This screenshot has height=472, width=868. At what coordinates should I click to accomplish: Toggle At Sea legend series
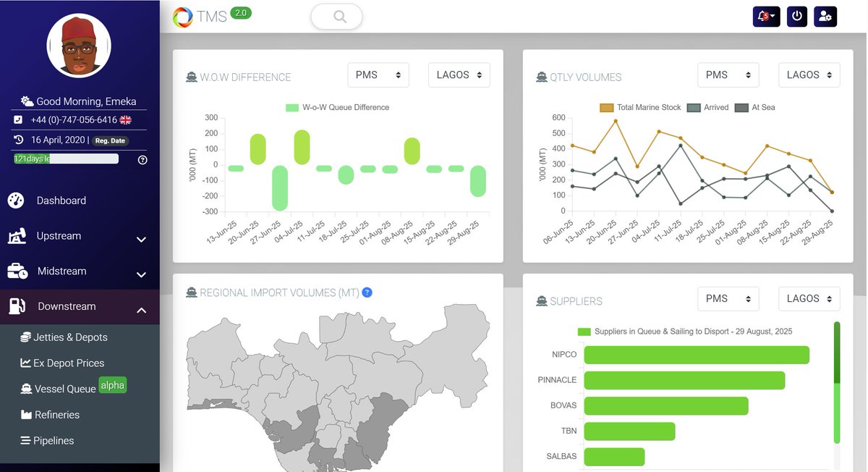pos(755,107)
